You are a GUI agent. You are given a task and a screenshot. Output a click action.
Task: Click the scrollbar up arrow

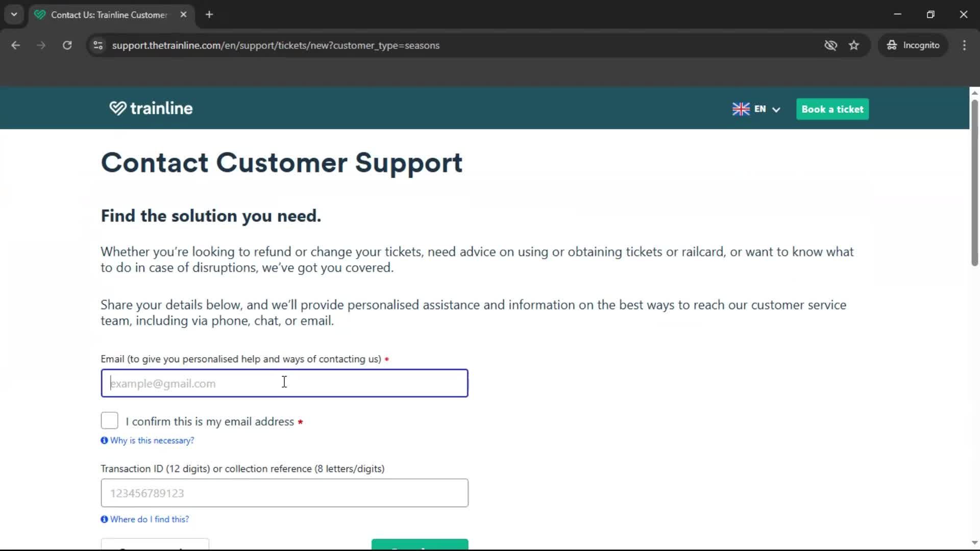click(974, 92)
